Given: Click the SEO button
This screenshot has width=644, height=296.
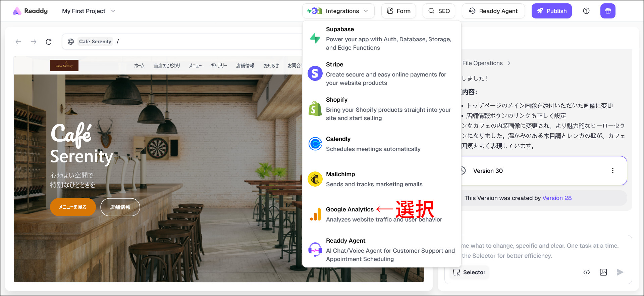Looking at the screenshot, I should click(x=439, y=11).
